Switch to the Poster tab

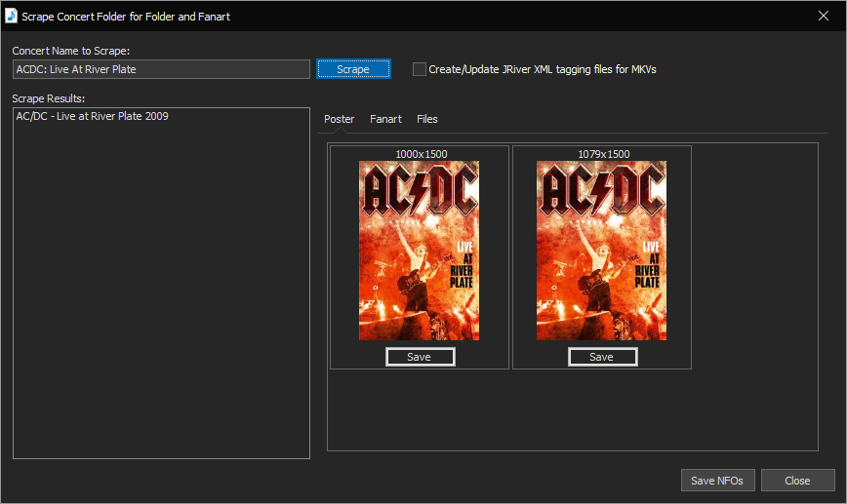(x=339, y=119)
